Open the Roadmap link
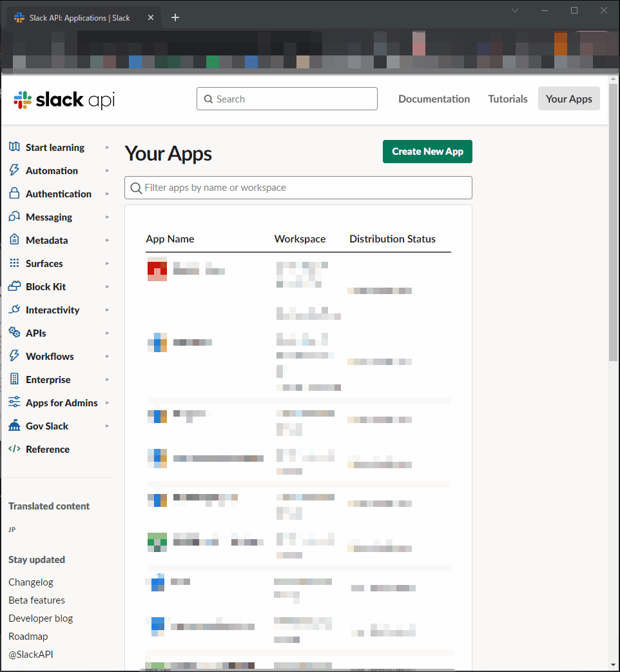620x672 pixels. (28, 636)
